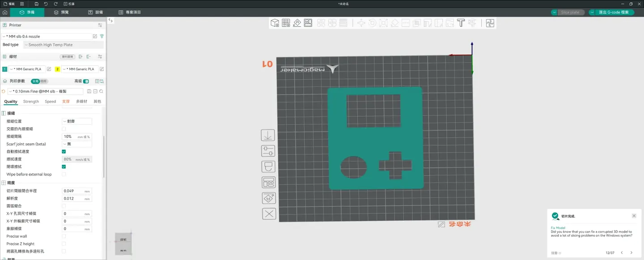Click the undo arrow icon
Image resolution: width=644 pixels, height=260 pixels.
pyautogui.click(x=46, y=4)
